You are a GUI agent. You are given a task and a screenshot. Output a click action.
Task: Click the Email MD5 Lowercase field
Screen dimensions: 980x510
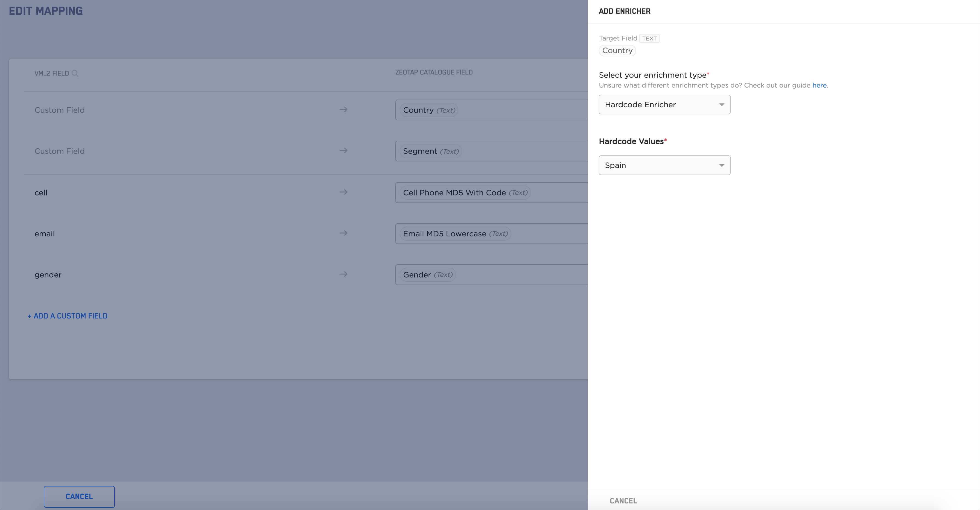(x=455, y=234)
